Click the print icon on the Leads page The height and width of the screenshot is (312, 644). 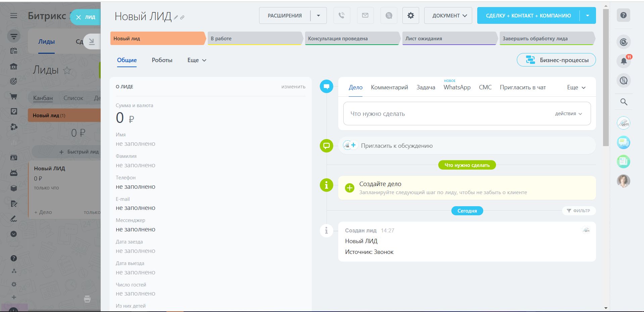tap(87, 299)
